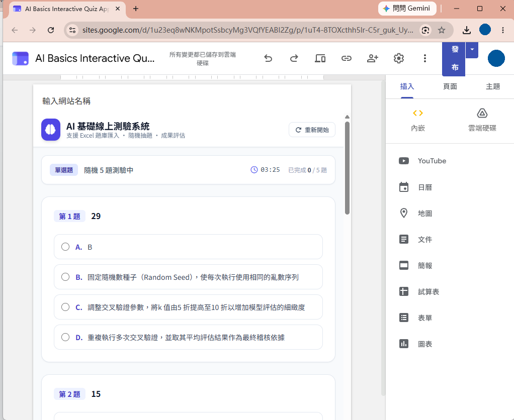Open the Sites more options menu

[425, 58]
